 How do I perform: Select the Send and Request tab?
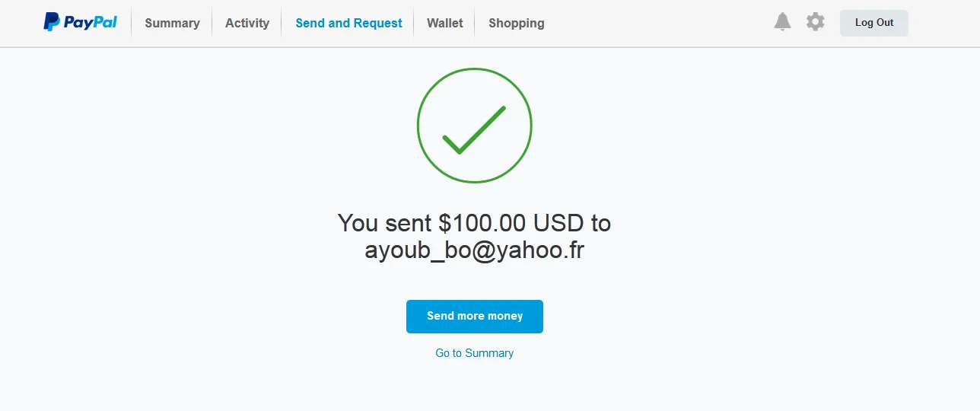(x=348, y=23)
